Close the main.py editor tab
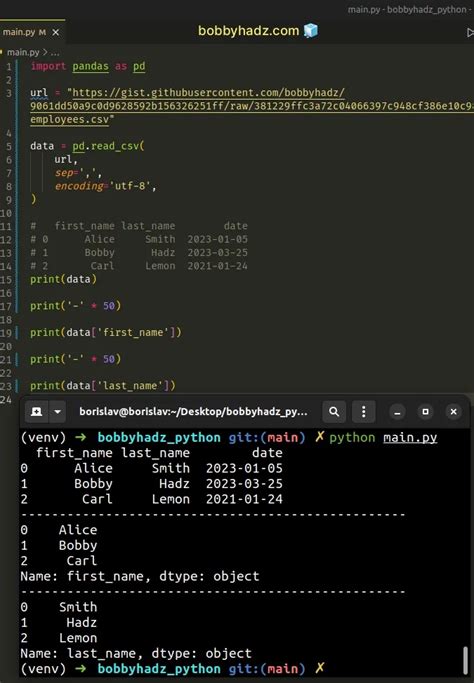The image size is (474, 683). [x=56, y=33]
